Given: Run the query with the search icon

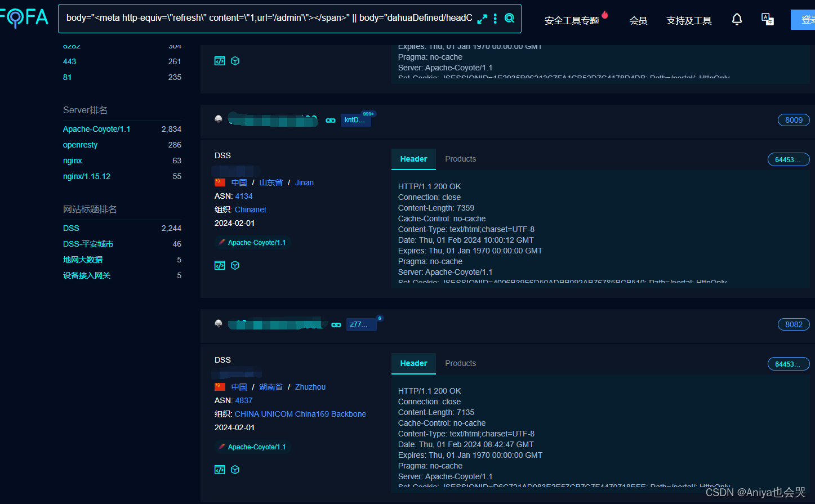Looking at the screenshot, I should [509, 18].
